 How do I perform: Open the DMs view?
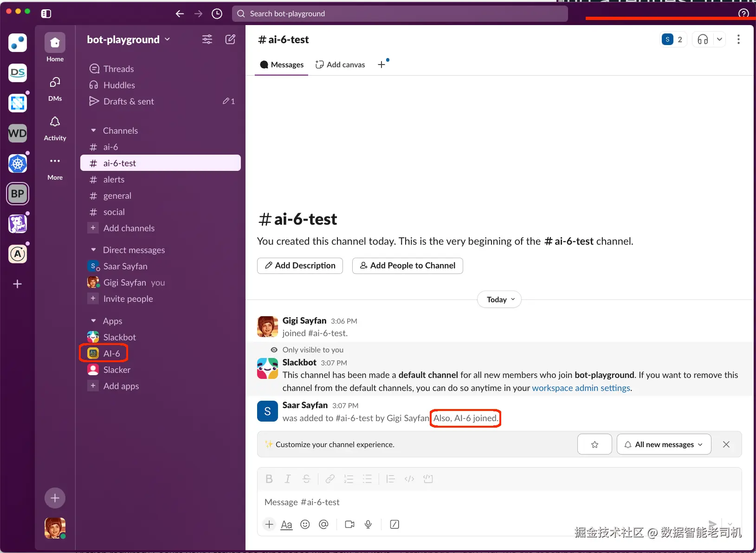pyautogui.click(x=55, y=88)
